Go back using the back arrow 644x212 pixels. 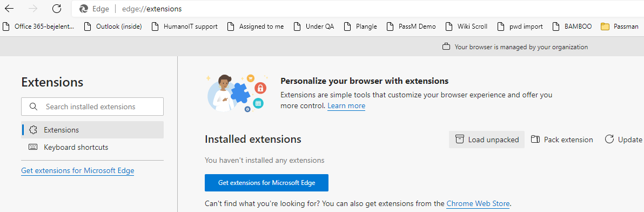click(9, 9)
